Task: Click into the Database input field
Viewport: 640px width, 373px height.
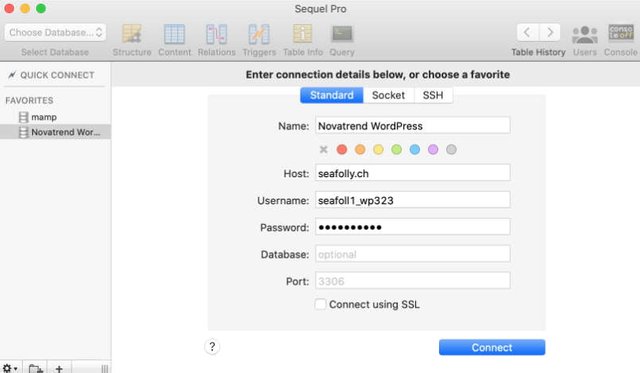Action: click(413, 254)
